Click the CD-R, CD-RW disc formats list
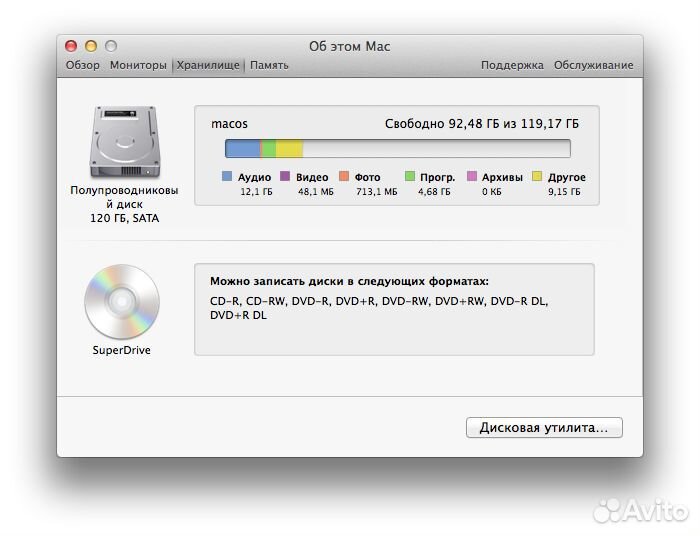Screen dimensions: 700x536 pos(379,308)
